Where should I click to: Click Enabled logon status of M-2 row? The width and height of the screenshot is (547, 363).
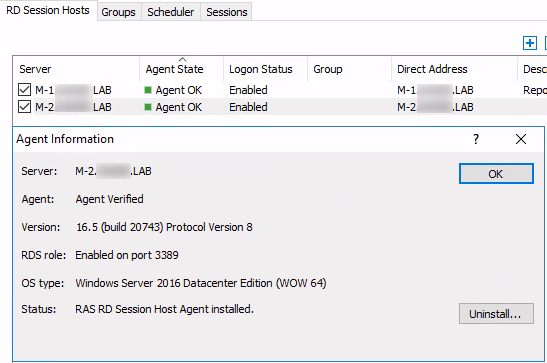click(248, 107)
